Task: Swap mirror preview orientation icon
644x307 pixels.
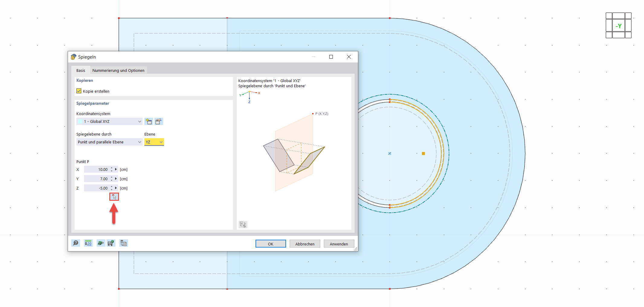Action: [243, 224]
